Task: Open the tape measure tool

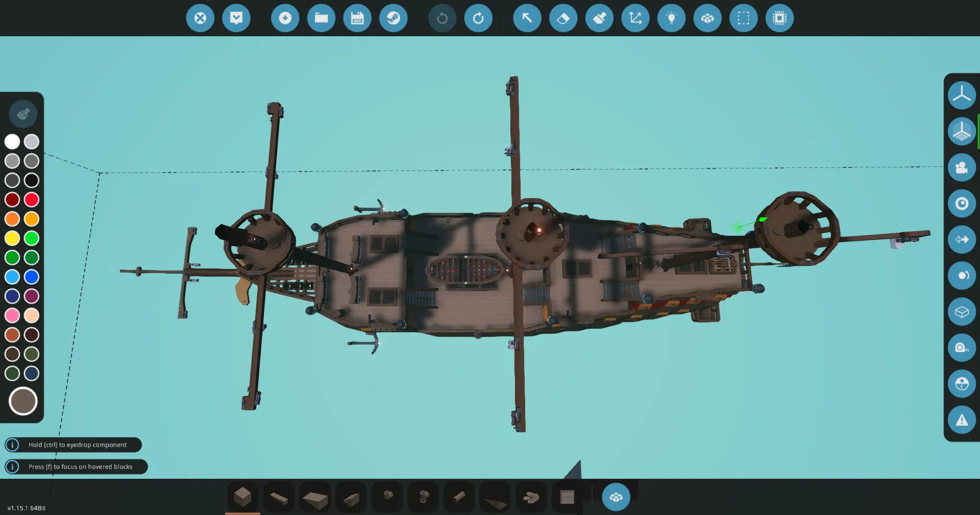Action: click(x=962, y=348)
